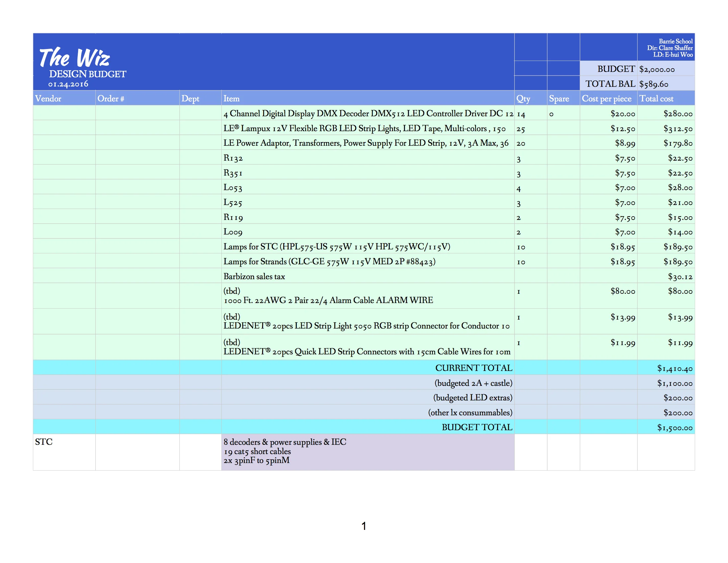
Task: Select the DESIGN BUDGET subtitle
Action: pos(88,74)
